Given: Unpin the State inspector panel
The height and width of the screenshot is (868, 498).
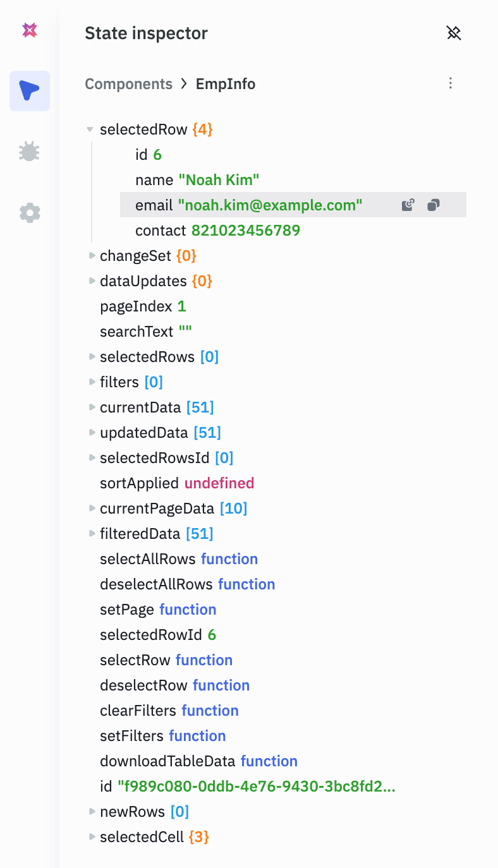Looking at the screenshot, I should [454, 33].
